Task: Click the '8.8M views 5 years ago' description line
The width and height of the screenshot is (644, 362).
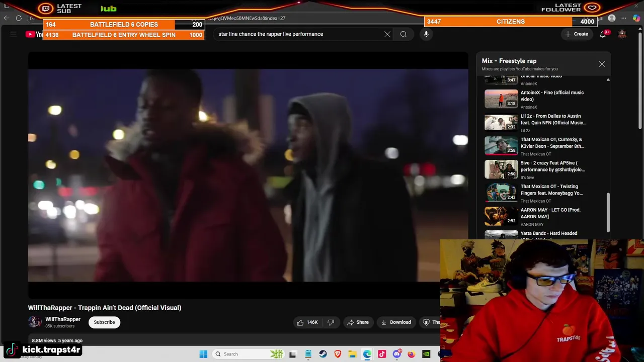Action: (x=57, y=340)
